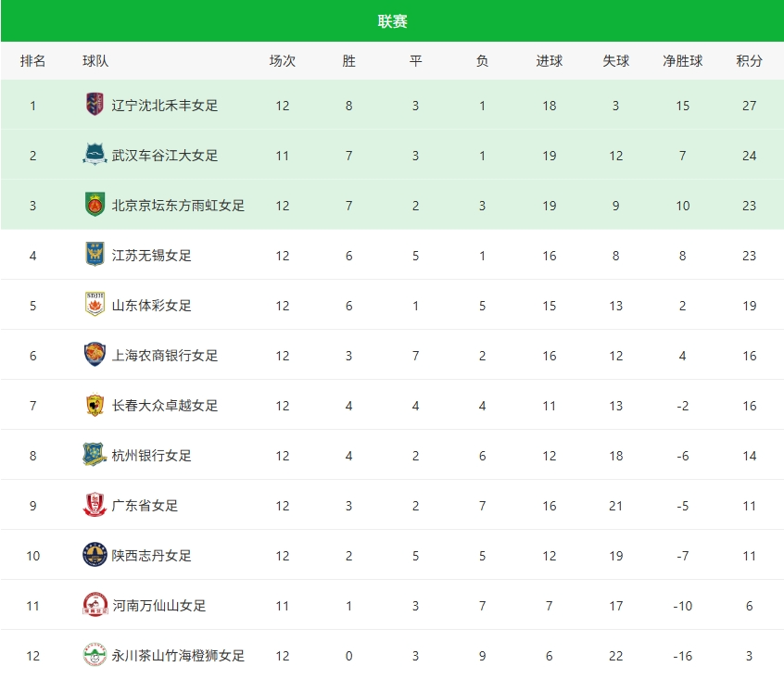Select the 杭州银行女足 team crest
The height and width of the screenshot is (679, 784).
point(95,454)
